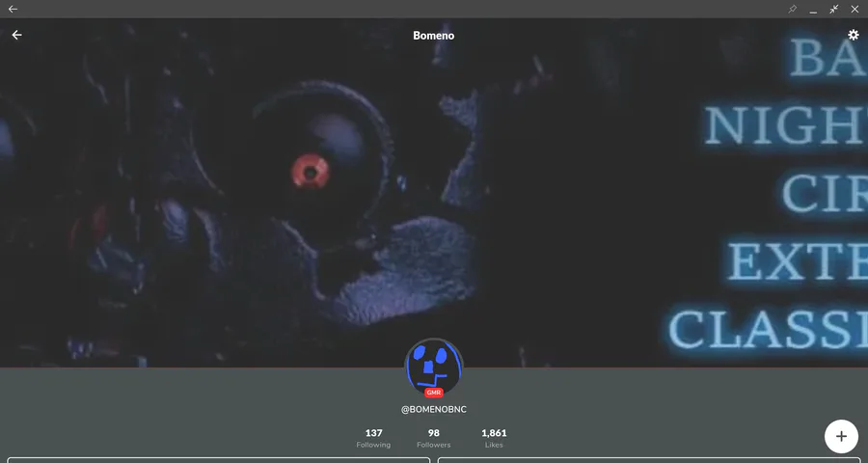The width and height of the screenshot is (868, 463).
Task: Click the left outlined button at bottom
Action: 219,460
